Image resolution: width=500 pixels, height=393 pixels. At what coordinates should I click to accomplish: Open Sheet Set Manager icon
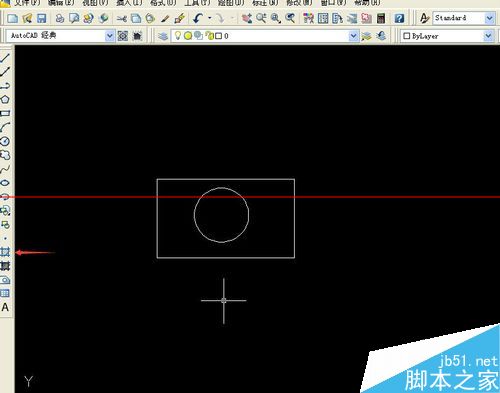pos(352,18)
